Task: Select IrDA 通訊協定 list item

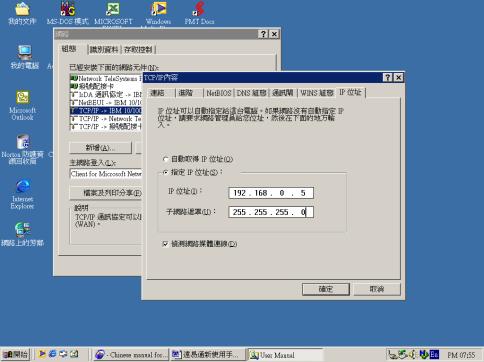Action: pyautogui.click(x=106, y=94)
